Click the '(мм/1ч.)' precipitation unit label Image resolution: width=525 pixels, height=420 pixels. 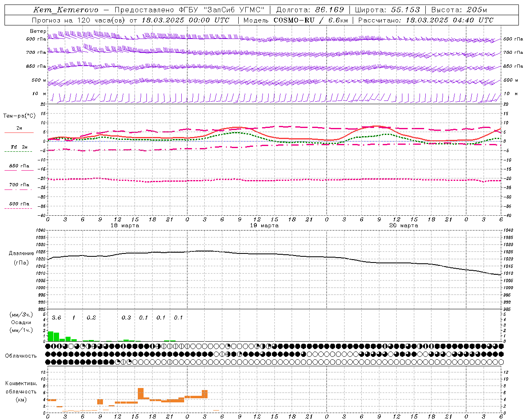click(x=21, y=330)
